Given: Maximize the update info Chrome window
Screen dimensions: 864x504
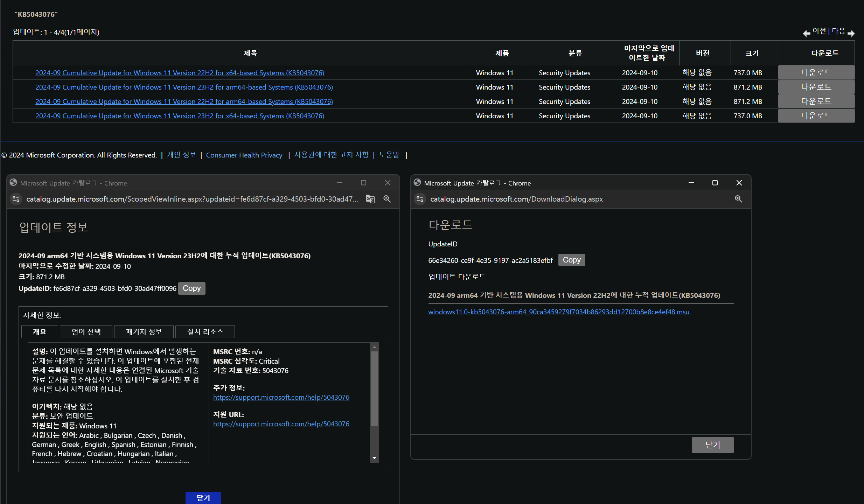Looking at the screenshot, I should pyautogui.click(x=363, y=183).
